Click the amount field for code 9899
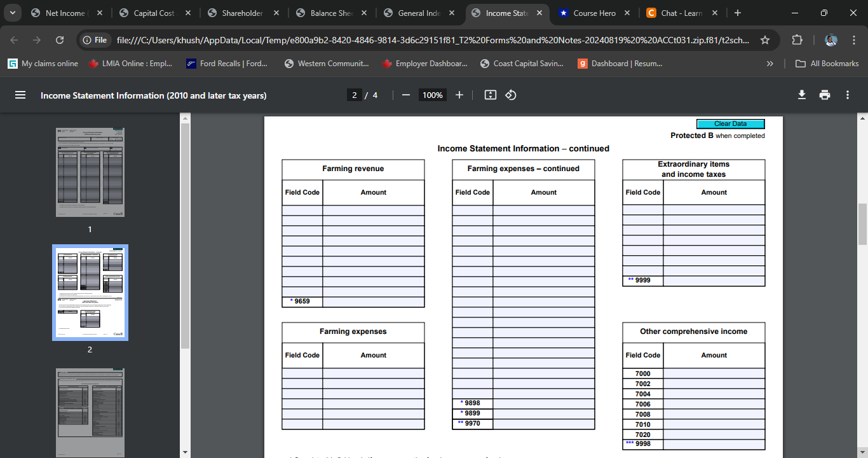Viewport: 868px width, 458px height. (x=544, y=413)
